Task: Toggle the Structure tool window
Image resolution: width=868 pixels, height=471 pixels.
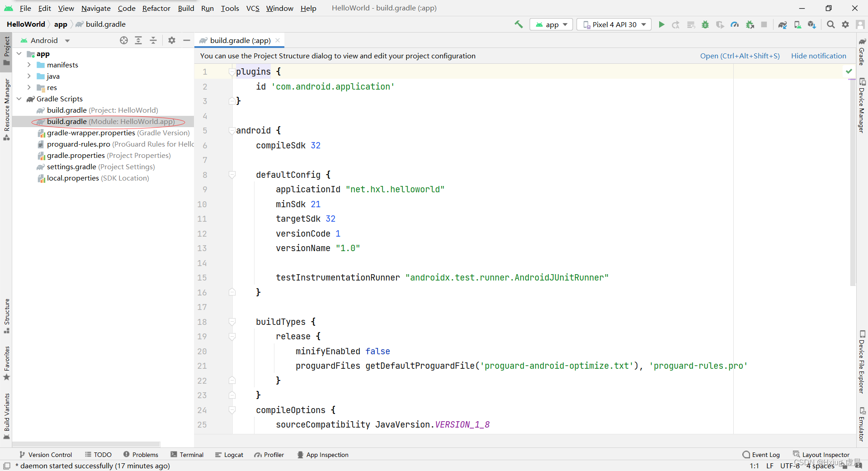Action: (x=6, y=316)
